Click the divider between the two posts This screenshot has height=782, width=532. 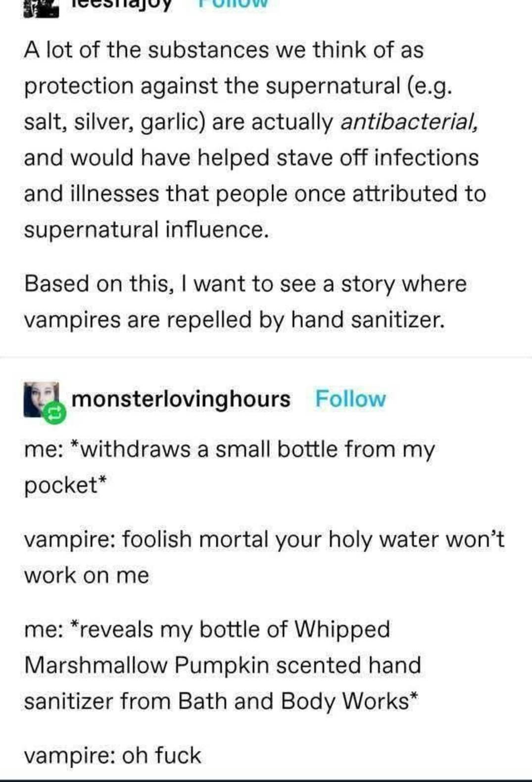pyautogui.click(x=266, y=357)
